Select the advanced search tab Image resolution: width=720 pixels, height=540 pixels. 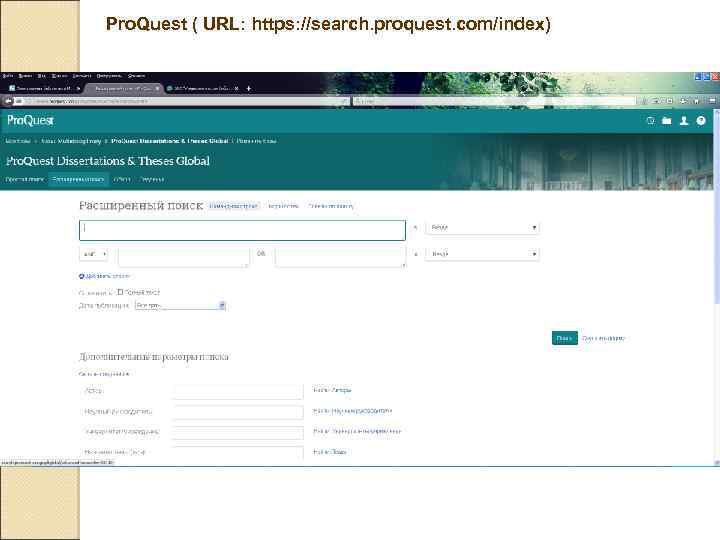[x=78, y=179]
